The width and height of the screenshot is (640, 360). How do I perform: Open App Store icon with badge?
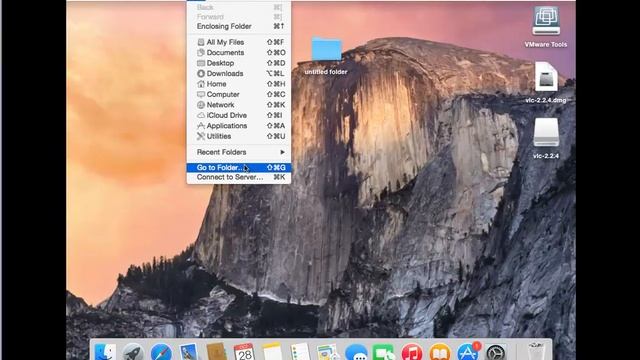click(468, 352)
